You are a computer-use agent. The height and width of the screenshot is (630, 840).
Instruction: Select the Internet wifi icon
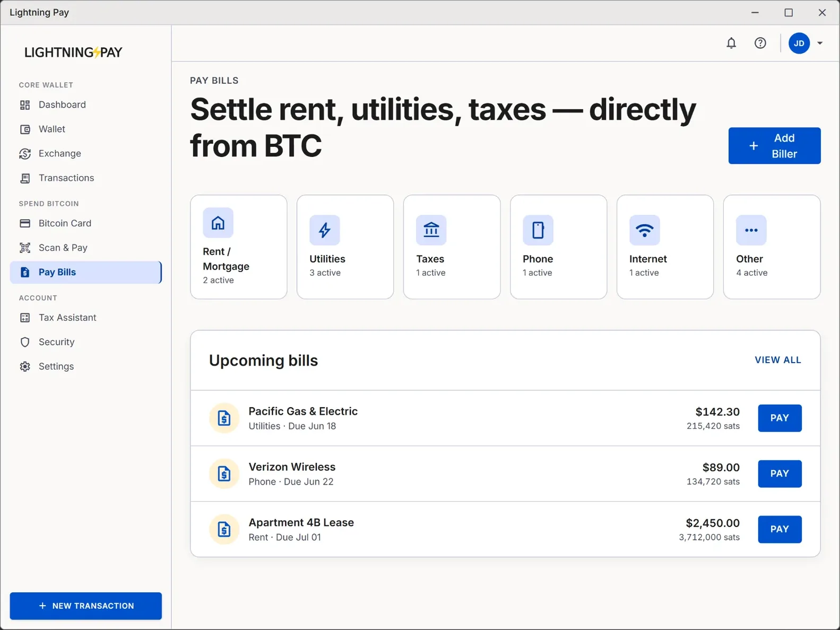click(x=645, y=230)
